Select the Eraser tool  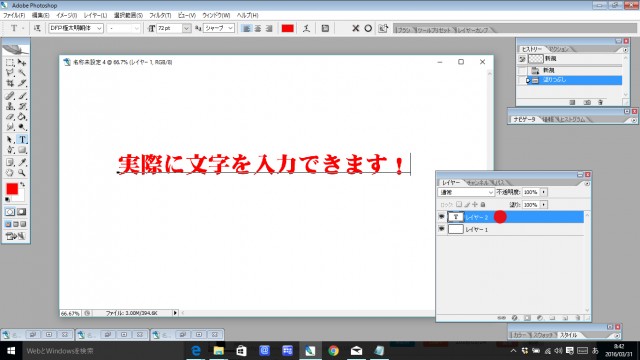point(10,116)
